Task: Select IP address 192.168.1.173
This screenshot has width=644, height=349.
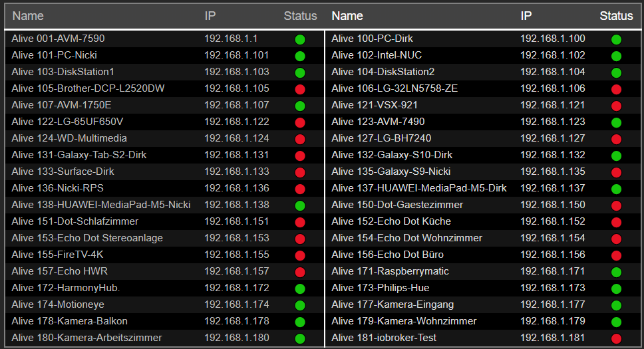Action: click(x=552, y=288)
